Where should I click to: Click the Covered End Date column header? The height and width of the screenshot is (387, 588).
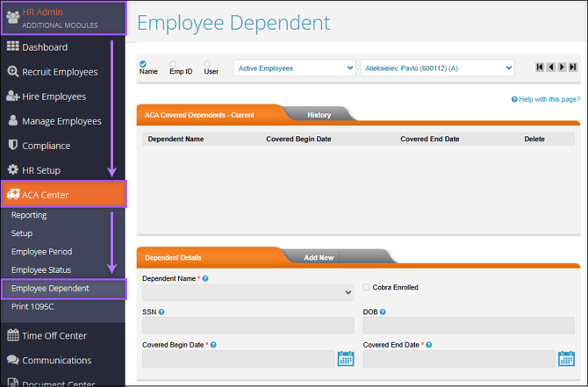430,140
